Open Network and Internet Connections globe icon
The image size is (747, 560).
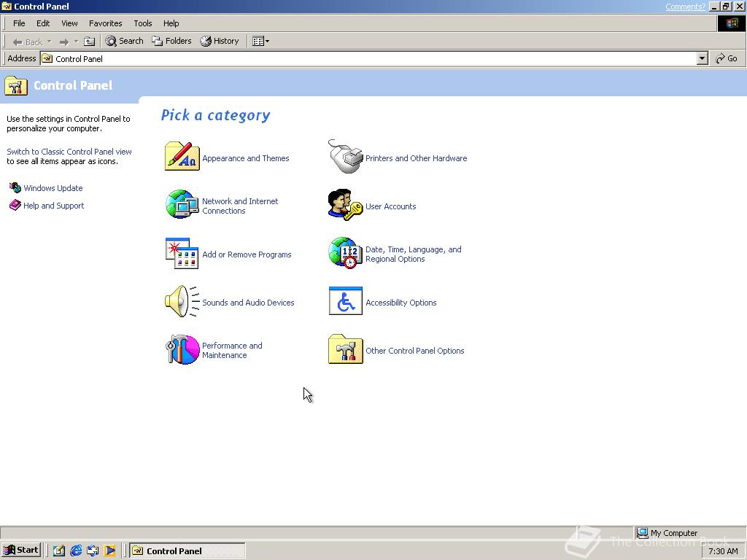coord(182,204)
